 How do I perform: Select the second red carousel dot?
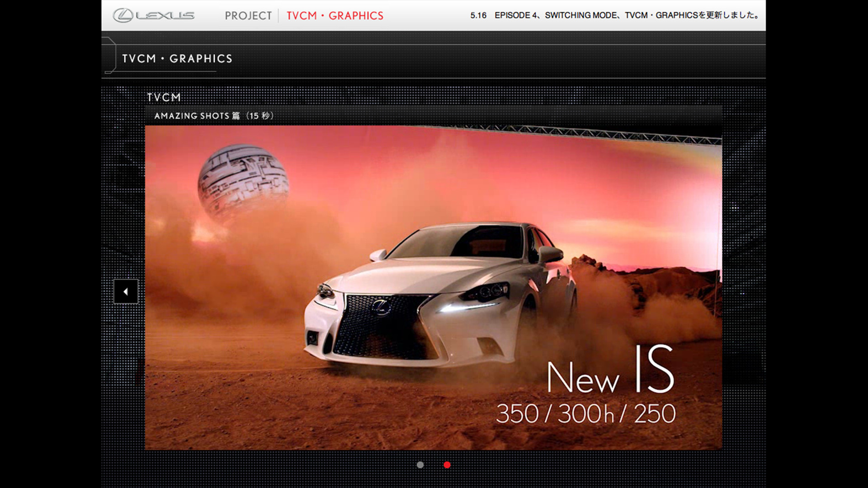(x=447, y=465)
